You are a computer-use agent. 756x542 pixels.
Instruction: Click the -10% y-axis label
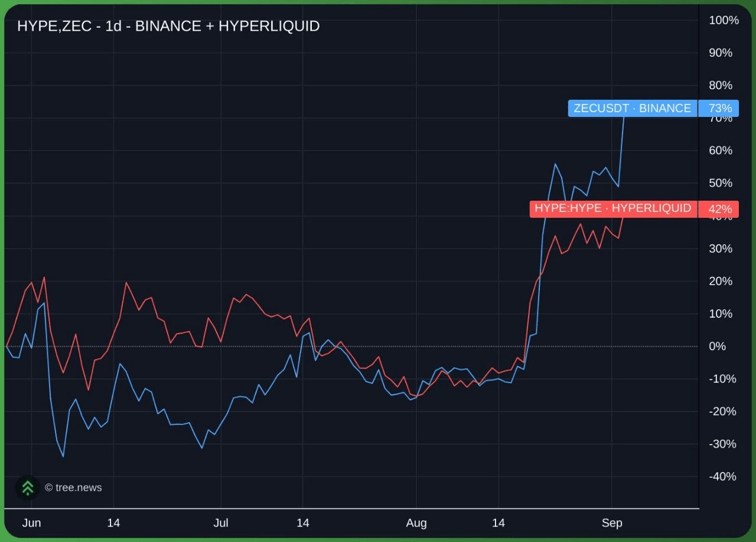[x=722, y=378]
